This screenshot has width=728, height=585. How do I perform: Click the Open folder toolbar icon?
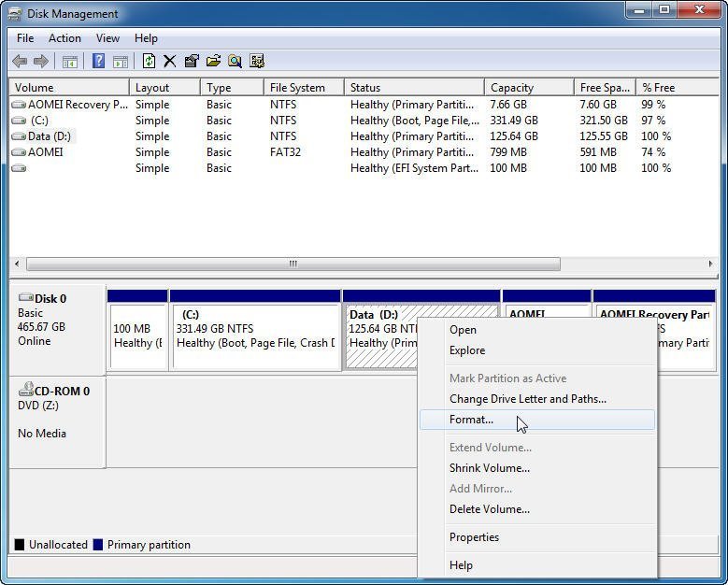point(213,62)
